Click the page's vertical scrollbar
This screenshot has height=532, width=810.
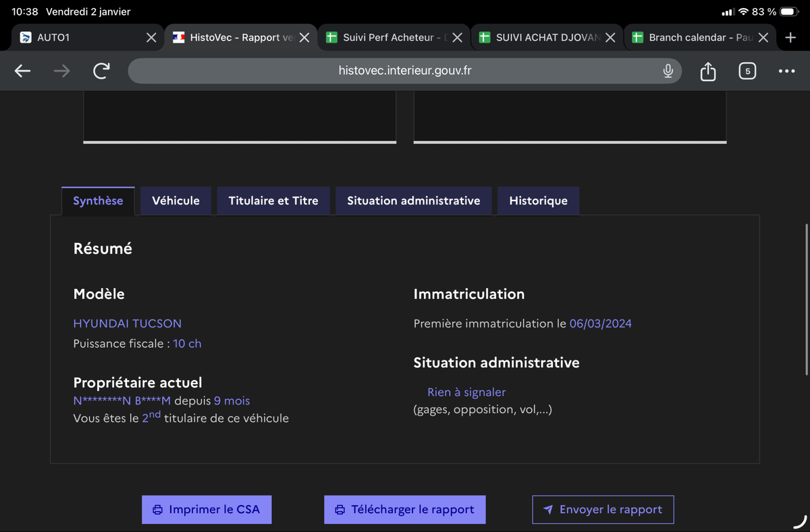[806, 298]
